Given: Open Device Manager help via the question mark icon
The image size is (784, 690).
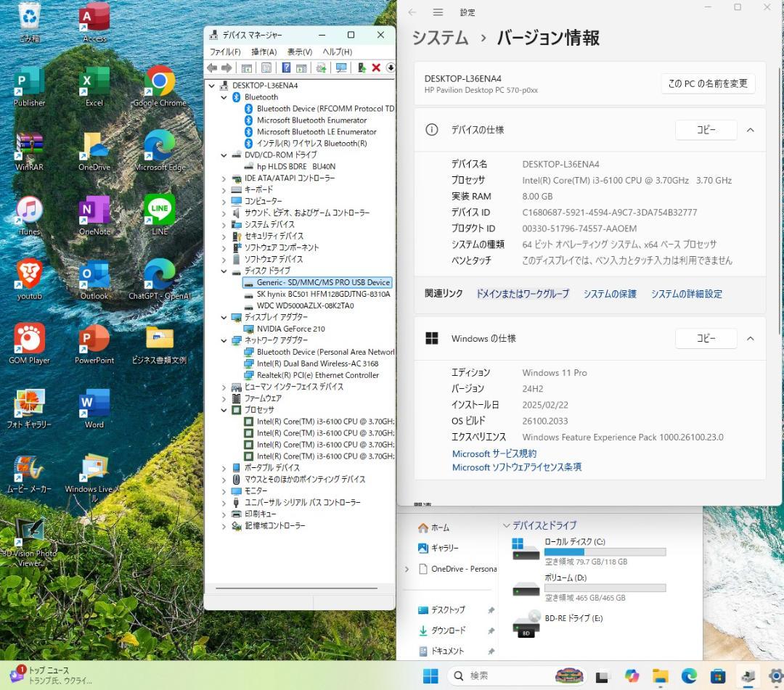Looking at the screenshot, I should (x=285, y=67).
